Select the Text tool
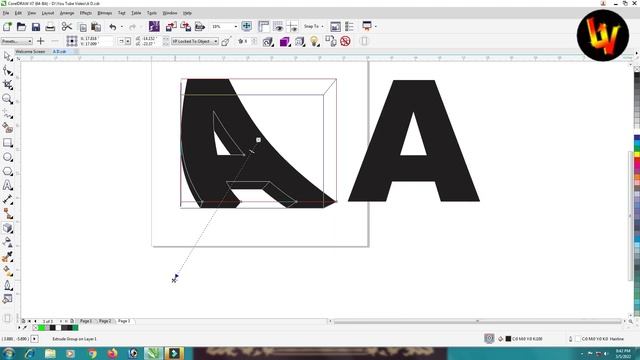Screen dimensions: 640x360 (x=7, y=185)
